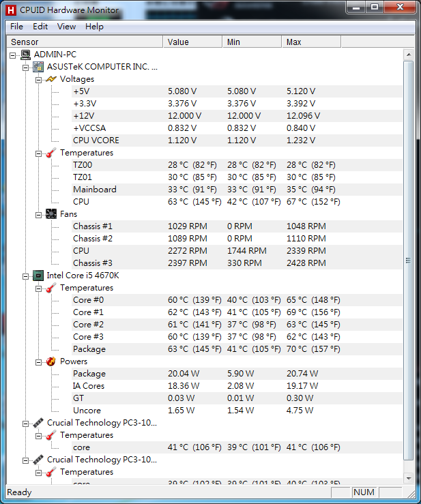Open the File menu
Viewport: 421px width, 504px height.
(x=16, y=27)
